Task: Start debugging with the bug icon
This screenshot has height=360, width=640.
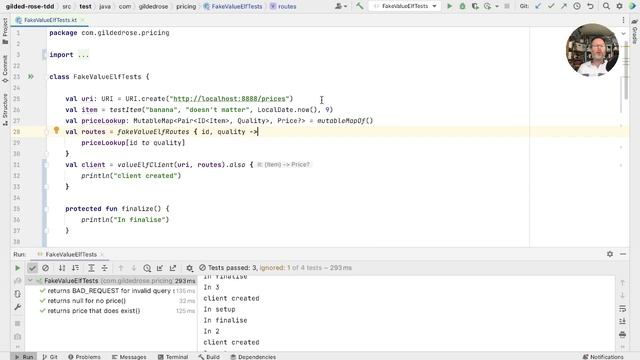Action: pyautogui.click(x=462, y=6)
